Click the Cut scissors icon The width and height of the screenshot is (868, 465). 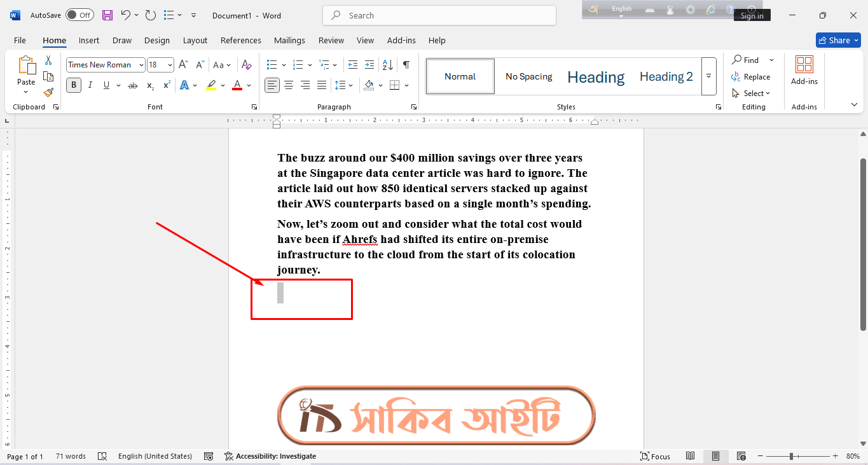pyautogui.click(x=48, y=60)
